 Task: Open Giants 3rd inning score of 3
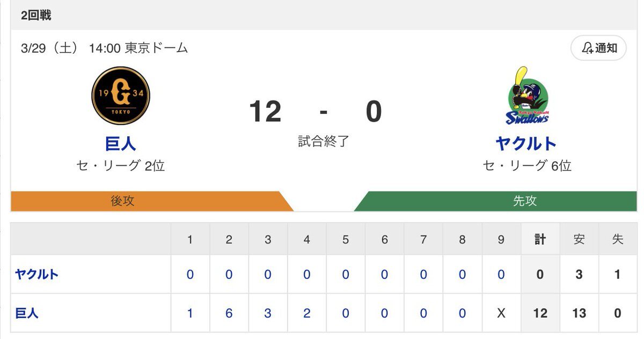[268, 313]
